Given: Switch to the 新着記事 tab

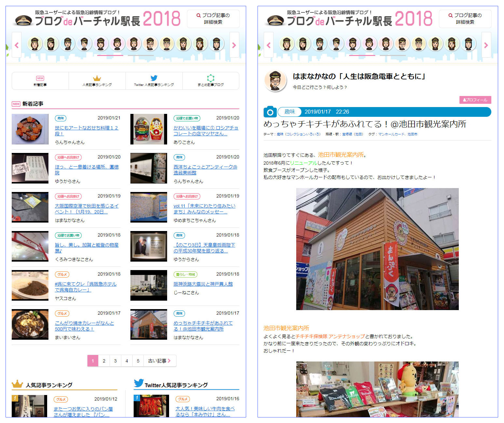Looking at the screenshot, I should tap(40, 81).
